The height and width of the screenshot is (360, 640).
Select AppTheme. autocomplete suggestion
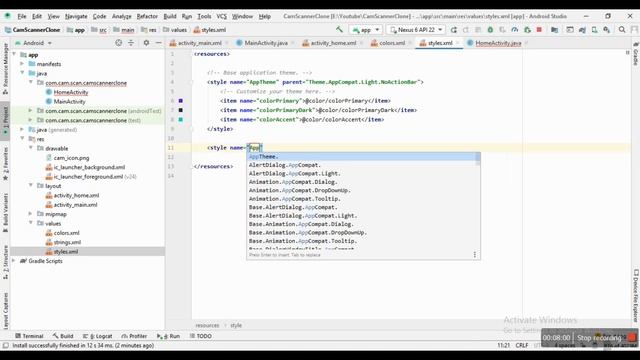coord(362,157)
